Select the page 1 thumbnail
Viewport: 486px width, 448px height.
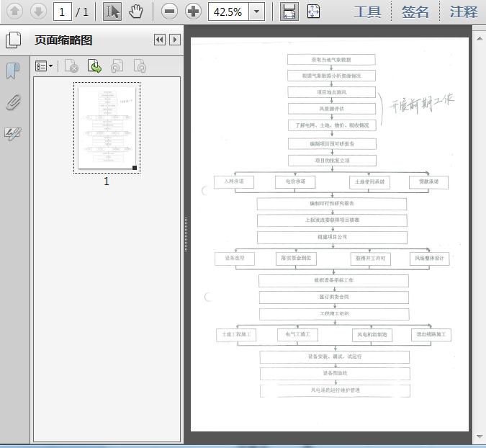tap(107, 127)
